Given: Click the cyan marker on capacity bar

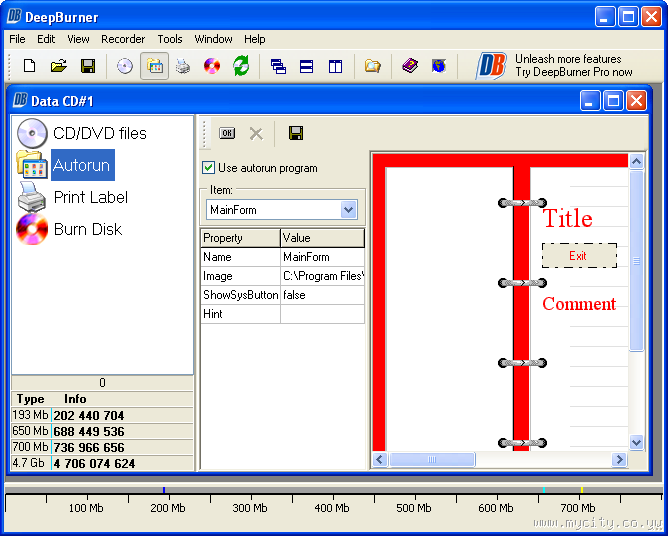Looking at the screenshot, I should [x=544, y=490].
